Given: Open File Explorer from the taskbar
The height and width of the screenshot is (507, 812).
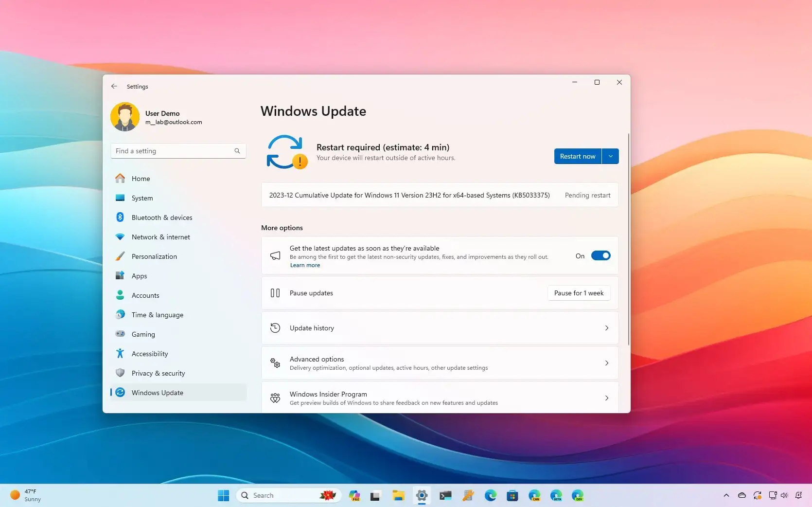Looking at the screenshot, I should [x=399, y=495].
